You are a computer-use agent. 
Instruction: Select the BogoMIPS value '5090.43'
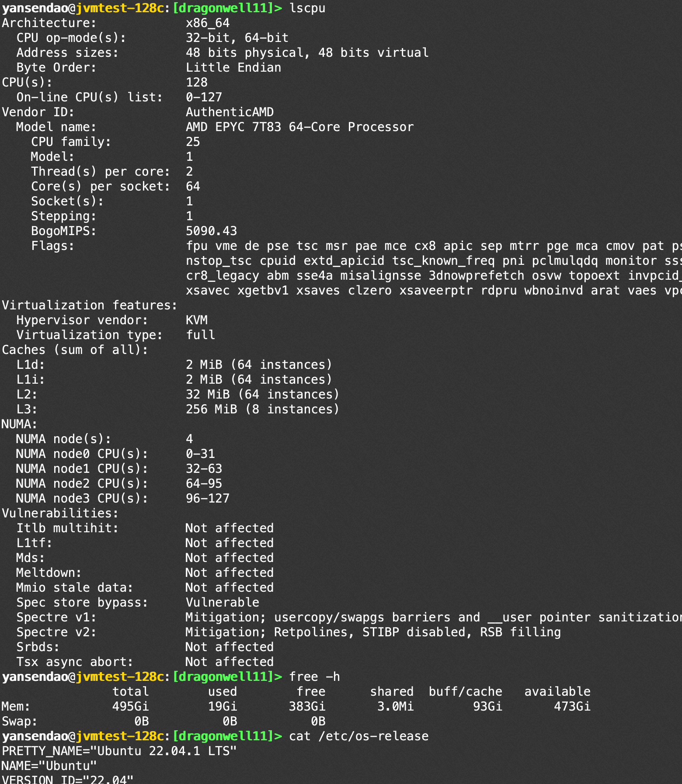coord(212,231)
